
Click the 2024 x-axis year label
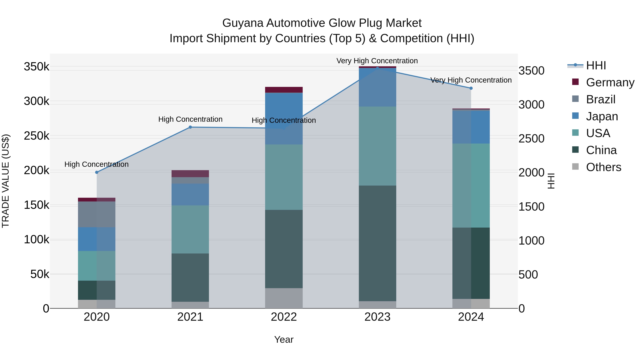coord(471,317)
